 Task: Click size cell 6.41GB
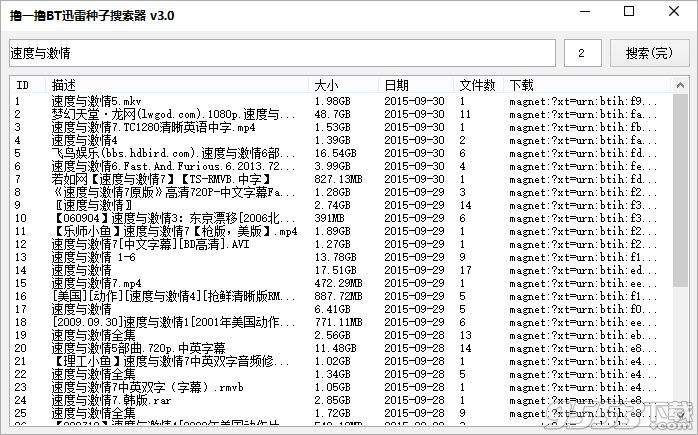(333, 309)
